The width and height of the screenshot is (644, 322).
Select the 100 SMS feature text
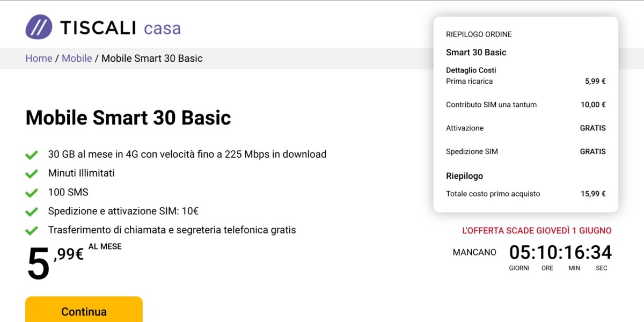68,192
